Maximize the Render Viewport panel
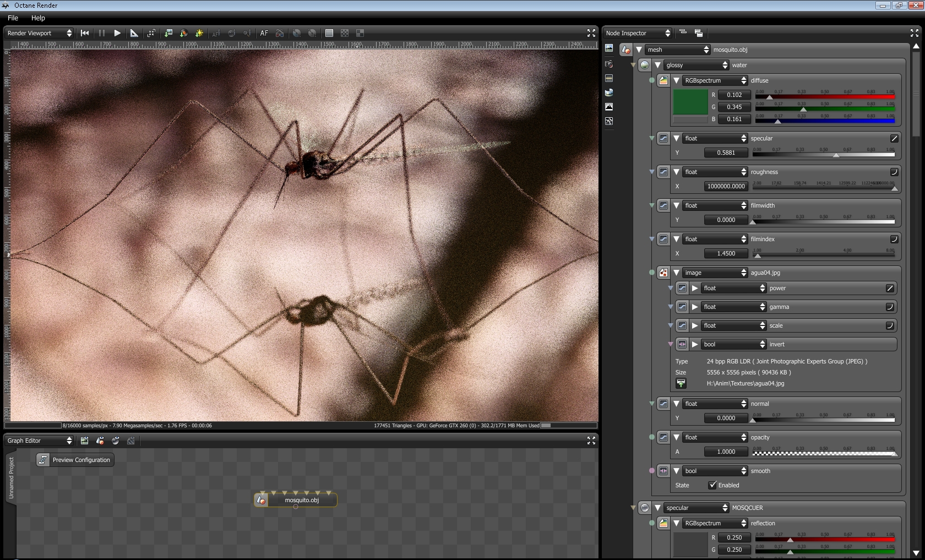Image resolution: width=925 pixels, height=560 pixels. [591, 33]
